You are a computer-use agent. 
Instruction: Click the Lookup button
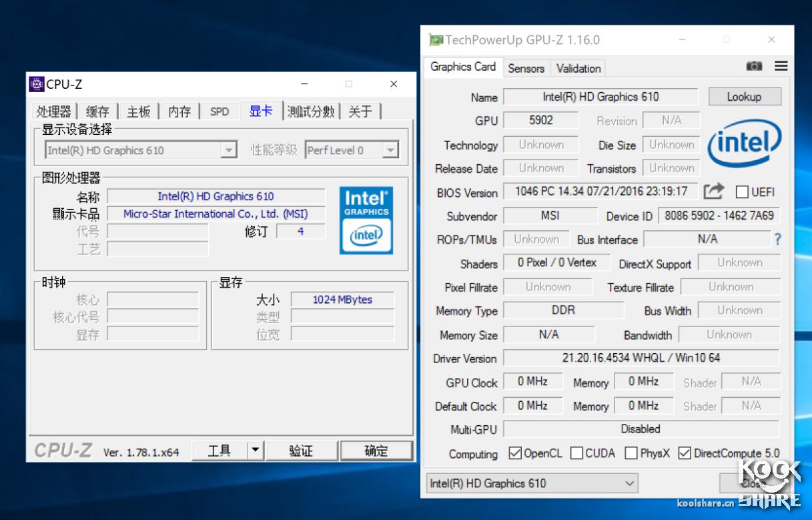(745, 96)
